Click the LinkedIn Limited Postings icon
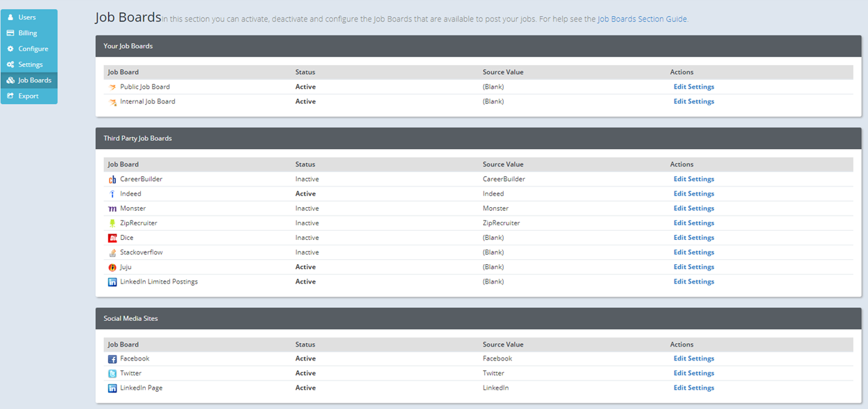This screenshot has width=868, height=409. click(x=112, y=281)
